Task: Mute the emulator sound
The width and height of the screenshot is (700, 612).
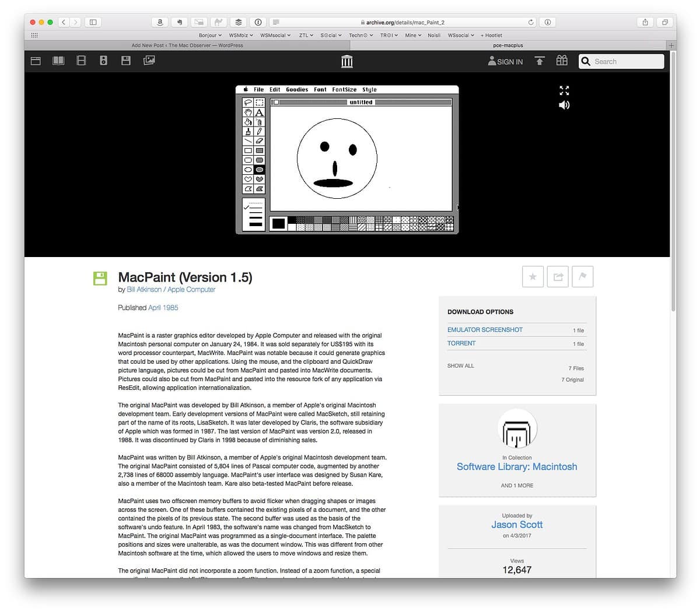Action: [564, 105]
